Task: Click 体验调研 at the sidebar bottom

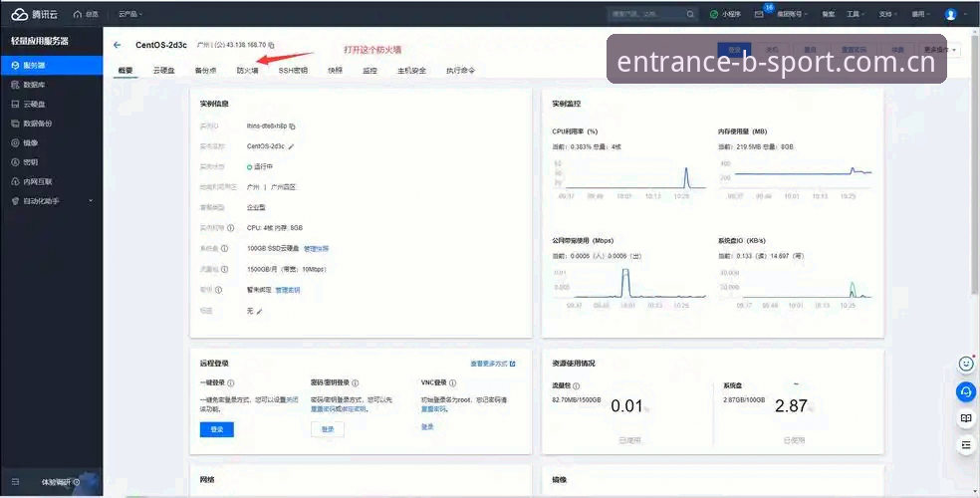Action: click(x=61, y=482)
